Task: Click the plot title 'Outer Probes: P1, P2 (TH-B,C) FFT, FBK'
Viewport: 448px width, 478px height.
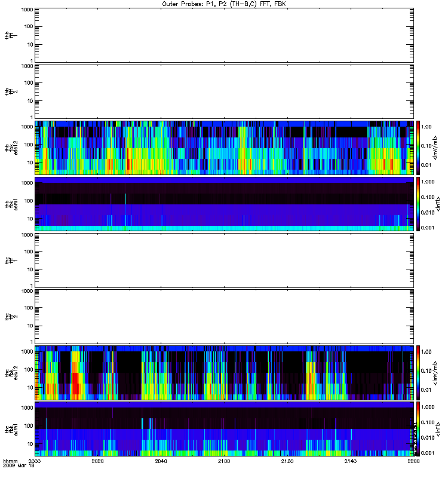Action: (224, 4)
